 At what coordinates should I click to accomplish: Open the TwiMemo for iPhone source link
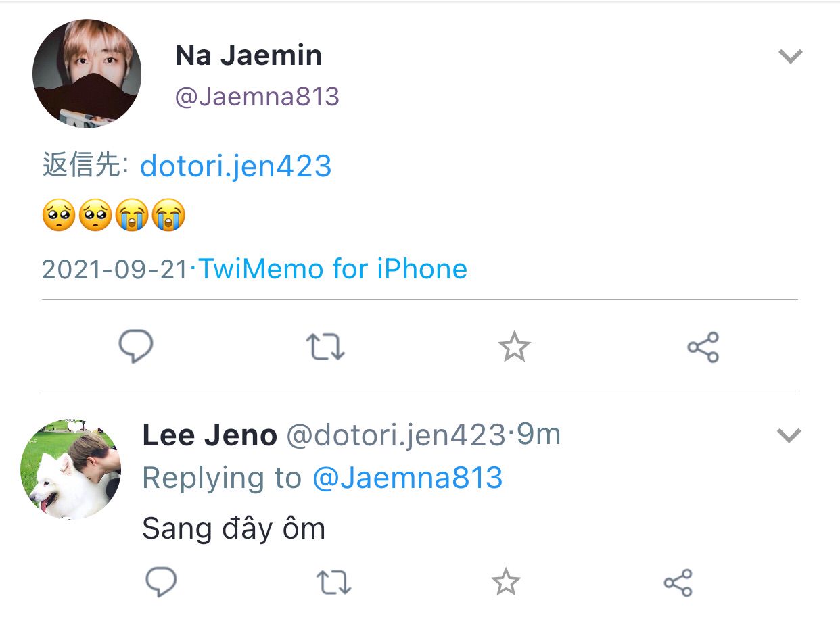[x=333, y=269]
